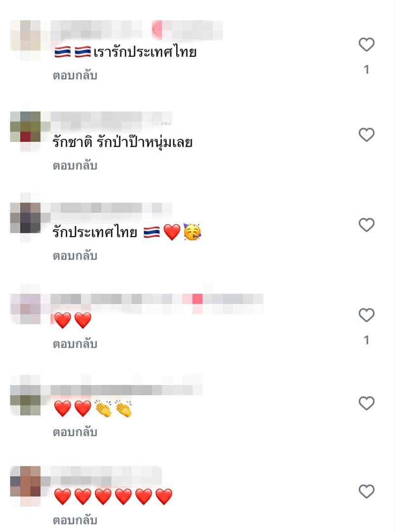Reply to 'รักชาติ รักป่าป๊าหนุ่มเลย' comment

[75, 165]
